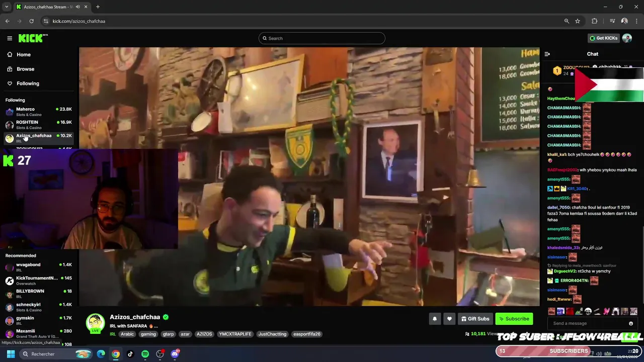
Task: Select the azar tag
Action: tap(185, 334)
